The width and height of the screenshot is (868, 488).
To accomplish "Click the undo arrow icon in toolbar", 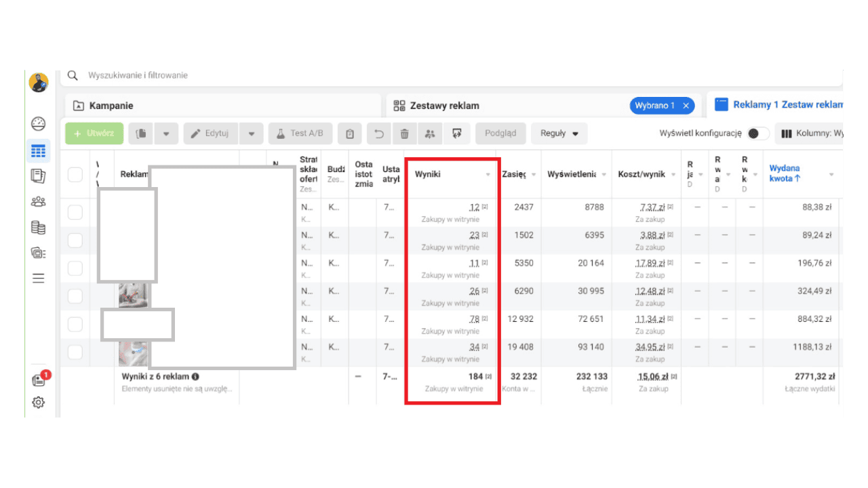I will 379,134.
